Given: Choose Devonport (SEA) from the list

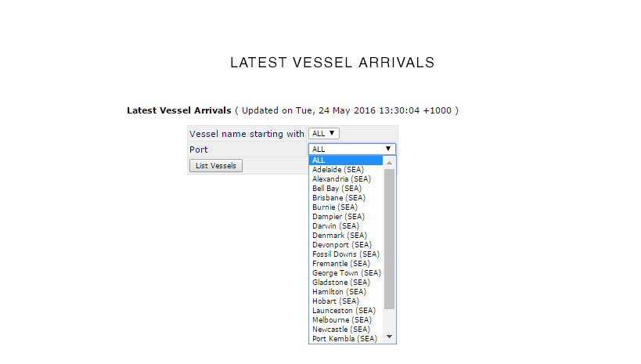Looking at the screenshot, I should click(341, 244).
